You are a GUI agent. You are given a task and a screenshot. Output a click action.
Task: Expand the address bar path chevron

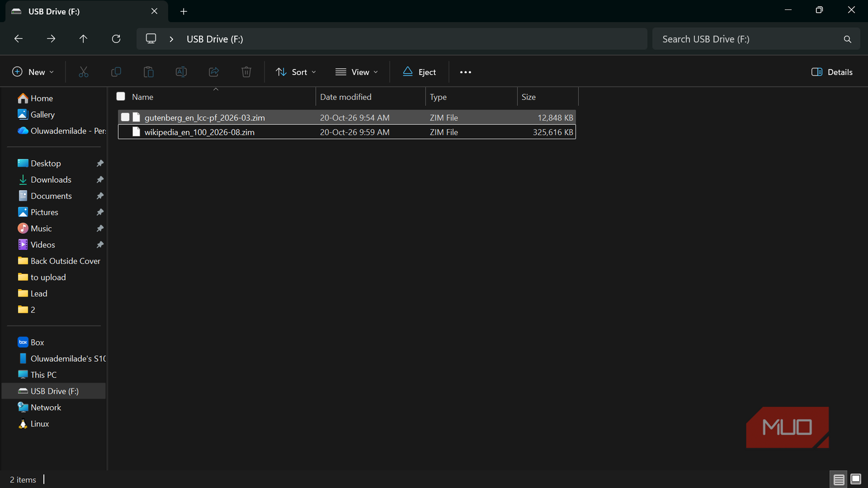pyautogui.click(x=171, y=39)
